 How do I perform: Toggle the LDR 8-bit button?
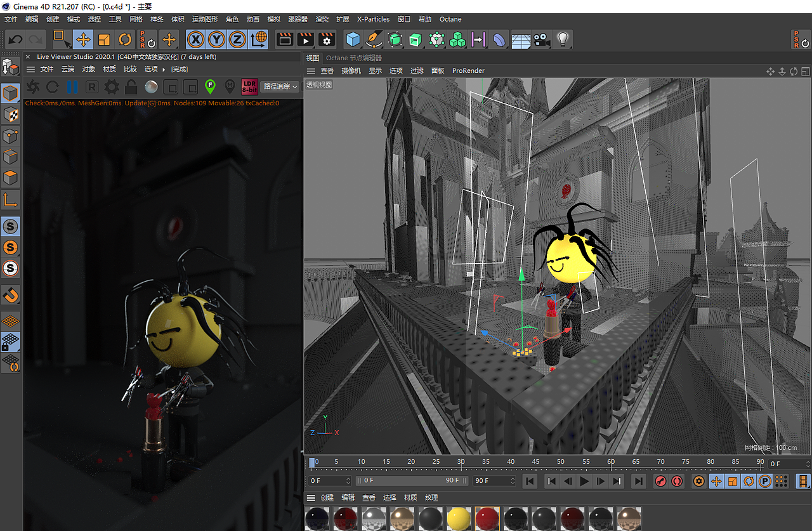tap(249, 86)
